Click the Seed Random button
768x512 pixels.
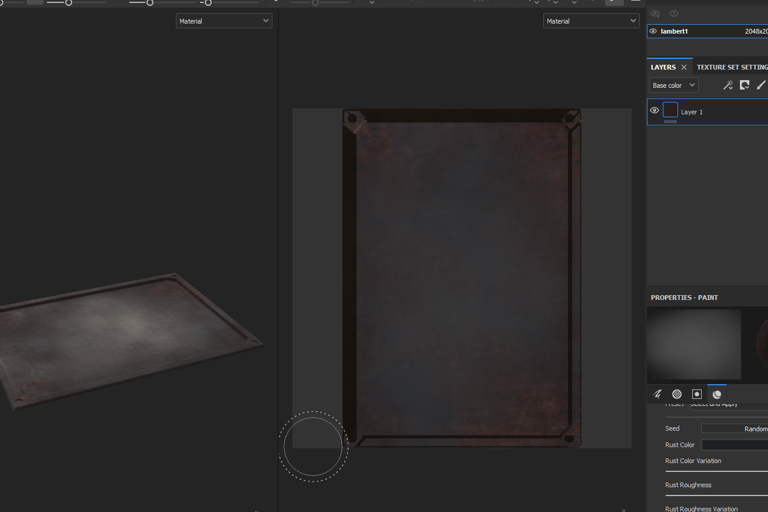click(x=735, y=429)
